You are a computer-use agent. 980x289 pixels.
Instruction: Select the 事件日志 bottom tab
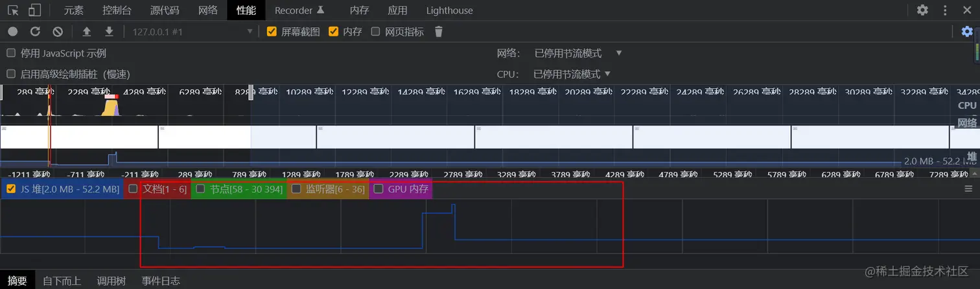pyautogui.click(x=161, y=281)
